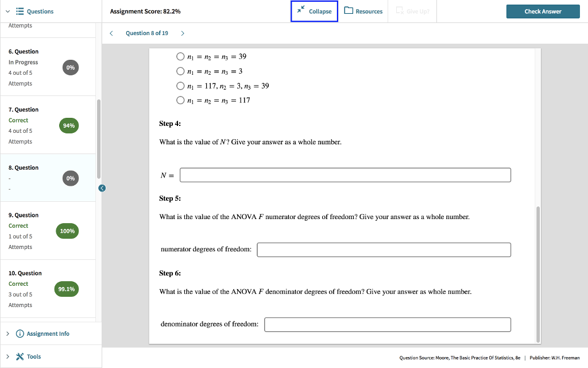The image size is (588, 368).
Task: Click the 94% score badge on Question 7
Action: click(x=68, y=125)
